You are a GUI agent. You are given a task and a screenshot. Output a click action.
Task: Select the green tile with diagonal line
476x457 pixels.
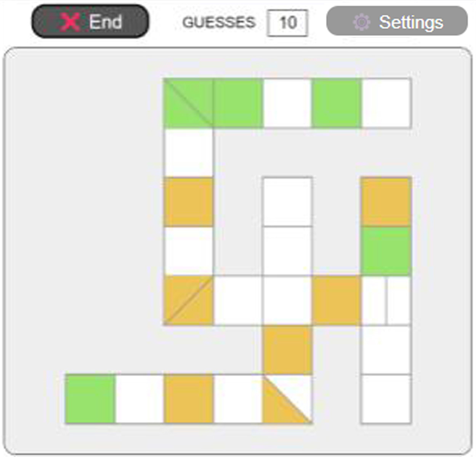[x=188, y=103]
